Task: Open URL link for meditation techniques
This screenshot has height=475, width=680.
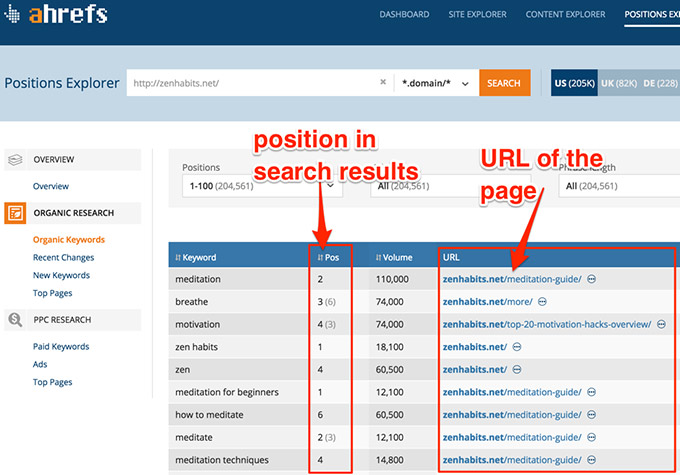Action: click(x=512, y=459)
